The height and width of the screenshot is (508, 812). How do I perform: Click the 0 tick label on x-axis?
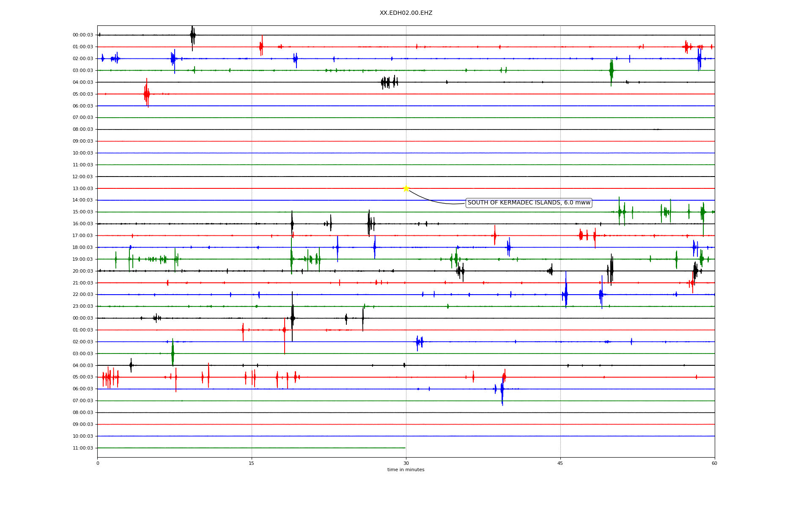tap(98, 463)
